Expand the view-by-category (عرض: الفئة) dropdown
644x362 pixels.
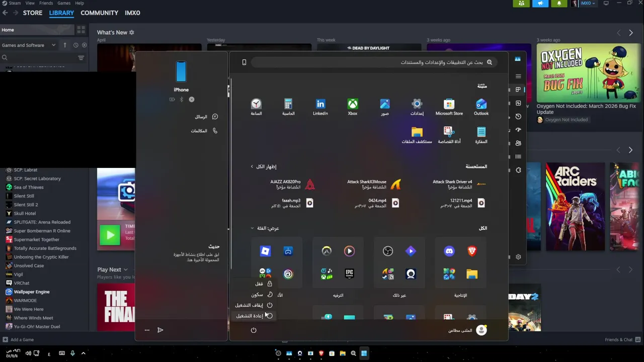coord(265,228)
